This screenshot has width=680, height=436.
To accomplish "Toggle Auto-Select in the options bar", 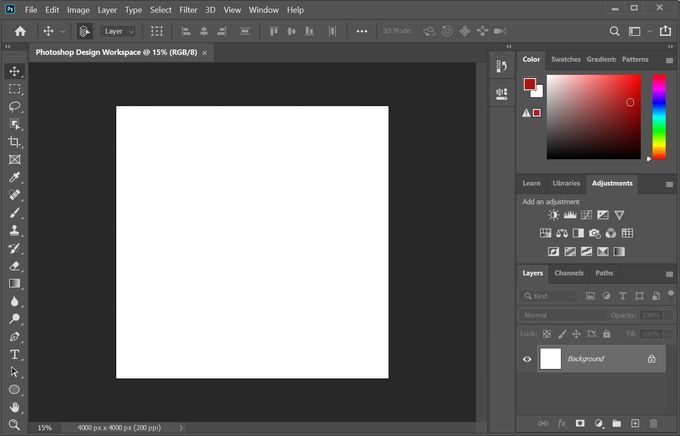I will point(85,31).
